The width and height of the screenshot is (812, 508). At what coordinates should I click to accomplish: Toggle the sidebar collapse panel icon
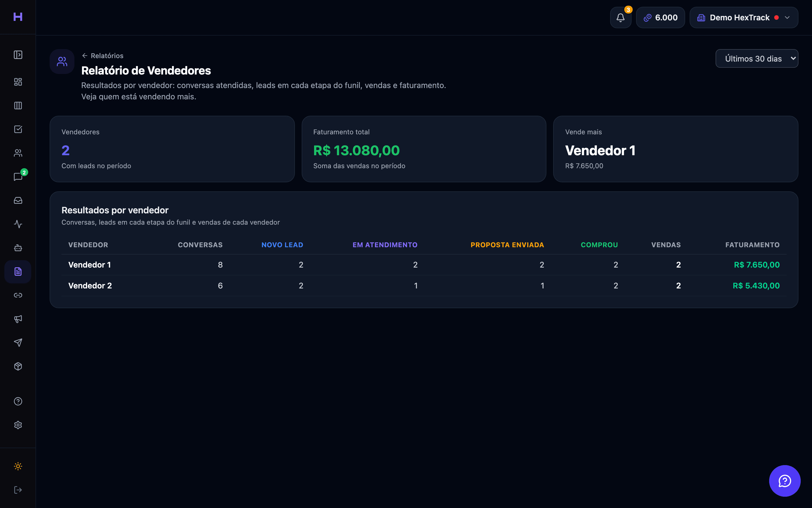click(x=18, y=55)
